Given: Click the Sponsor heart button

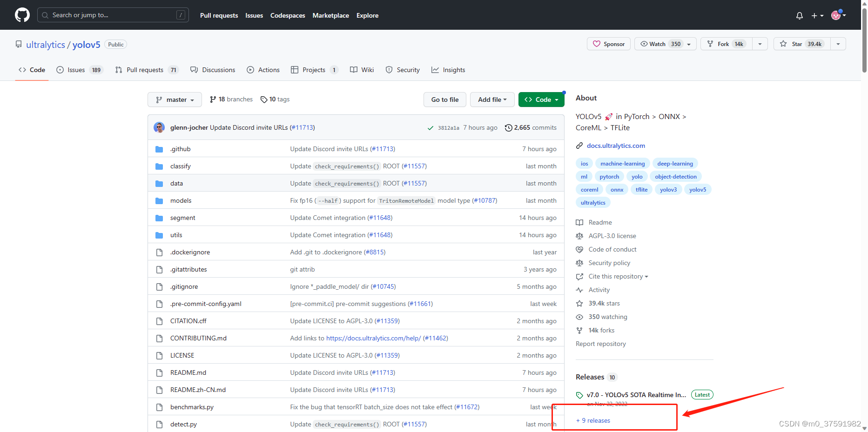Looking at the screenshot, I should click(609, 44).
